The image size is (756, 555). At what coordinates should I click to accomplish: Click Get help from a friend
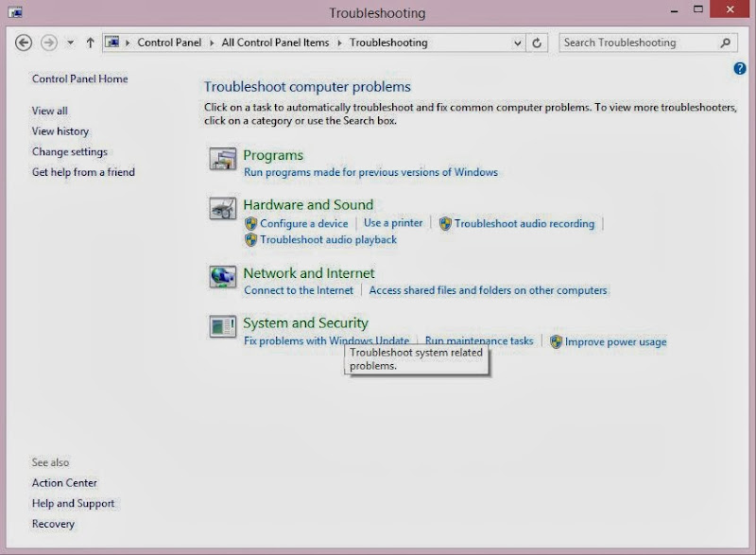(83, 172)
